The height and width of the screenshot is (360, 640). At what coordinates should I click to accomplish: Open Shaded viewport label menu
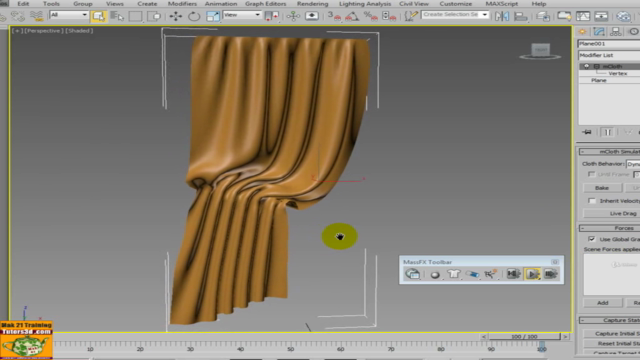point(80,31)
